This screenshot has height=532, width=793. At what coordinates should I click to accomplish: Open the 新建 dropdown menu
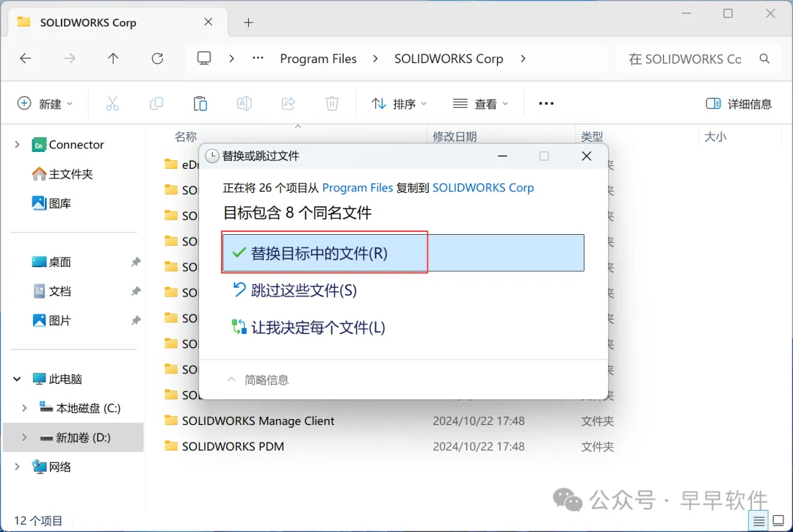(45, 103)
